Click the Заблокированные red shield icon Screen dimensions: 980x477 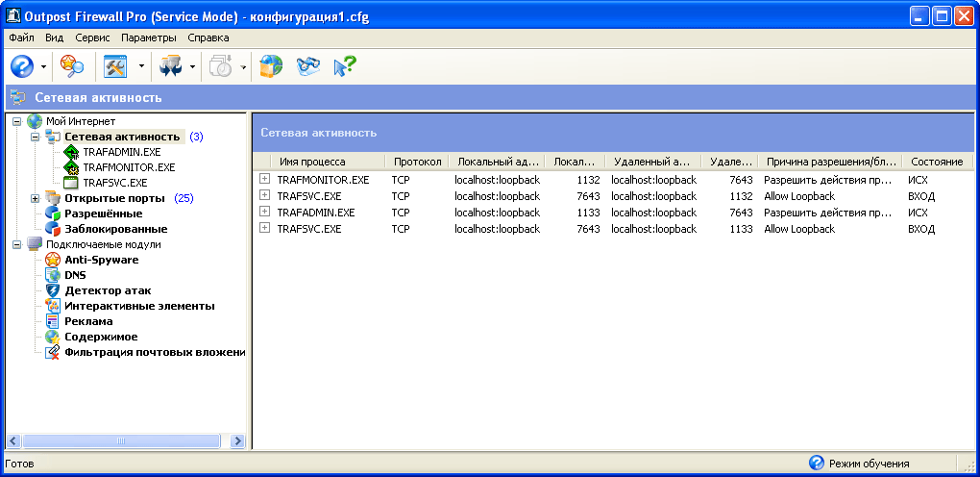pyautogui.click(x=53, y=229)
